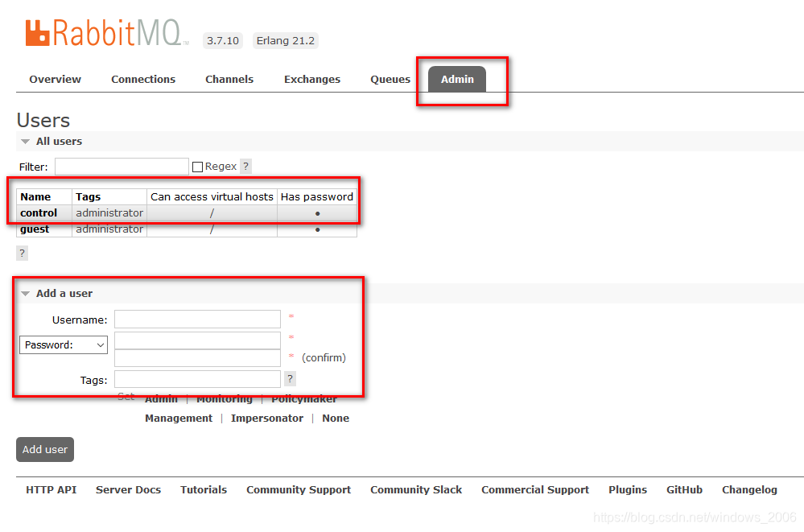The image size is (804, 532).
Task: Focus the Filter input field
Action: pos(122,167)
